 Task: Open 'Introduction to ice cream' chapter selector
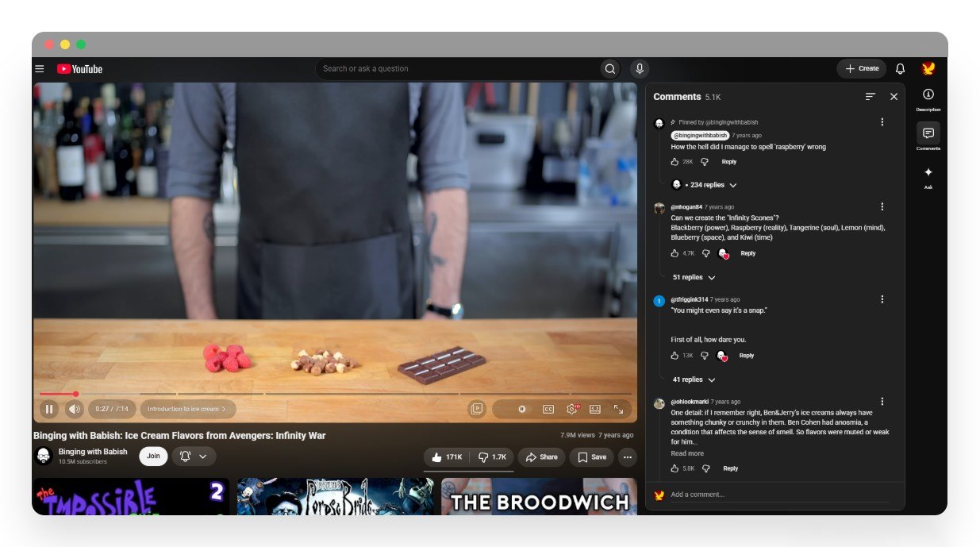(x=188, y=409)
